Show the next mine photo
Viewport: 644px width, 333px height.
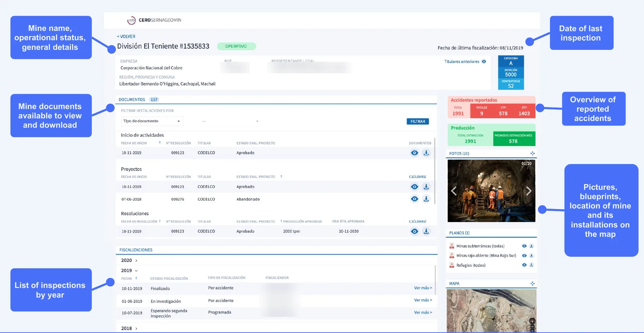(529, 191)
